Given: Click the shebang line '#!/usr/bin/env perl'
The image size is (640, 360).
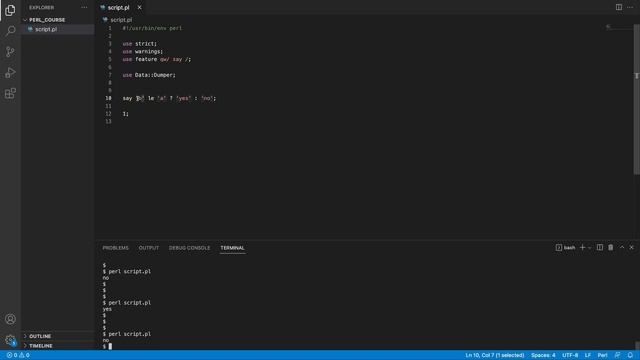Looking at the screenshot, I should [x=152, y=28].
